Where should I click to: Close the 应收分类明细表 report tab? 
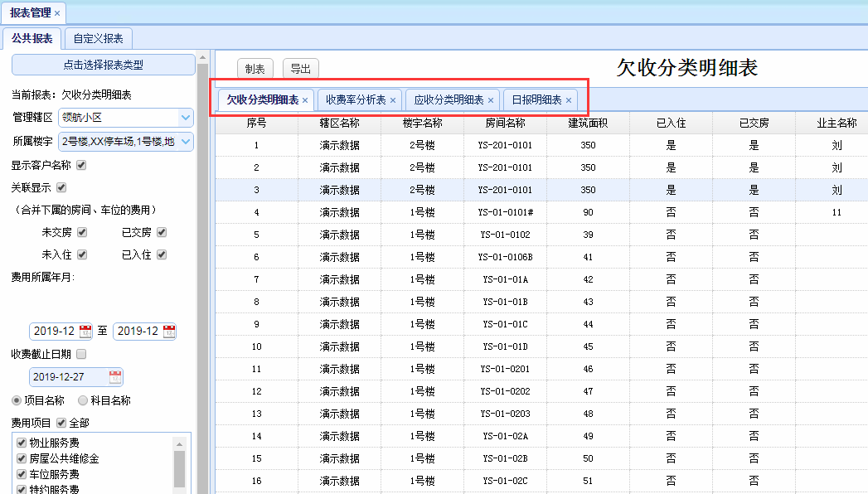(491, 100)
